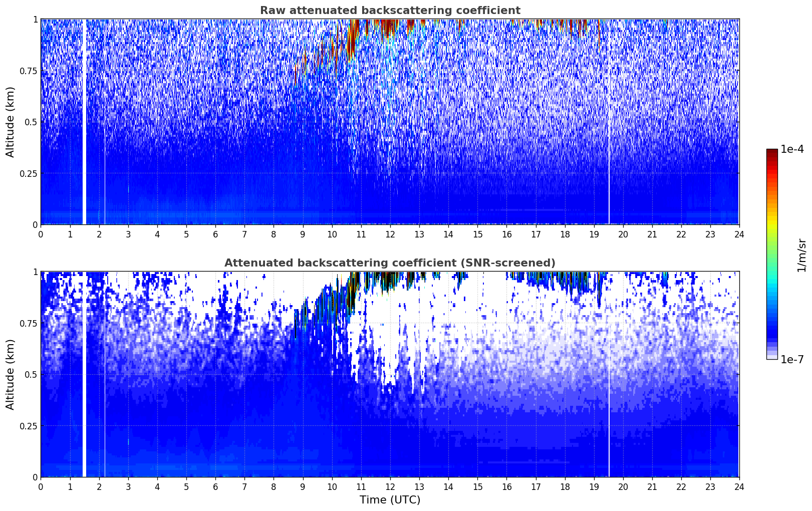Viewport: 812px width, 511px height.
Task: Click time tick "23" under the SNR-screened plot
Action: (x=710, y=486)
